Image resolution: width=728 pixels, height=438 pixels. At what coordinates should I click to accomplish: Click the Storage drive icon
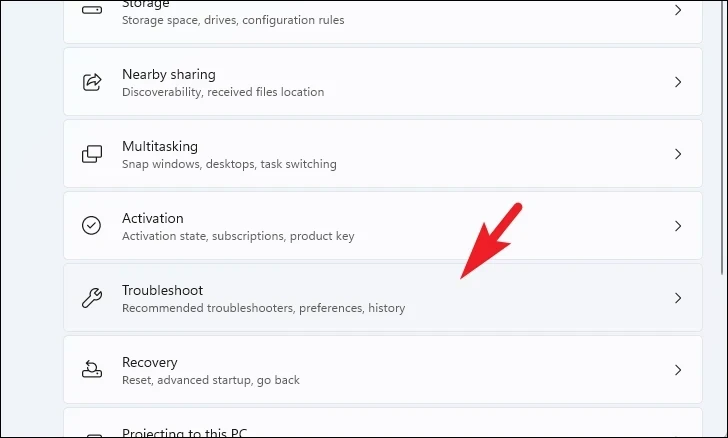(91, 10)
